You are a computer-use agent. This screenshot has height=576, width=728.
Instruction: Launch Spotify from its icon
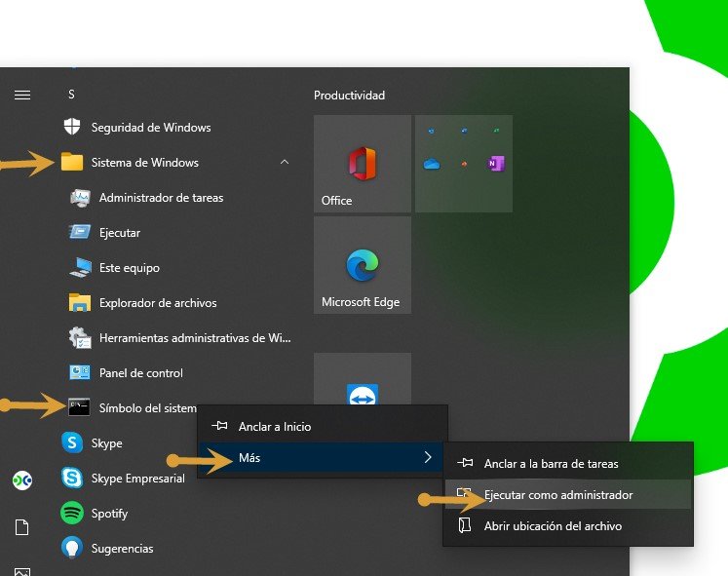click(72, 513)
